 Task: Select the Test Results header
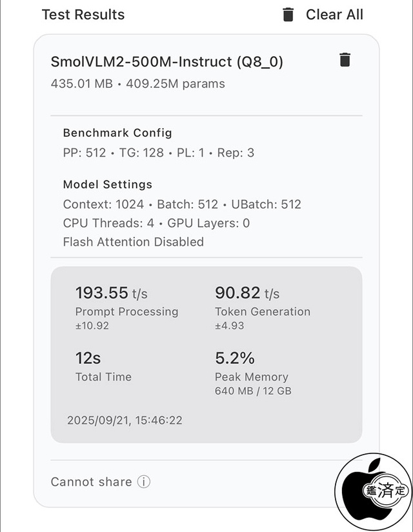83,14
